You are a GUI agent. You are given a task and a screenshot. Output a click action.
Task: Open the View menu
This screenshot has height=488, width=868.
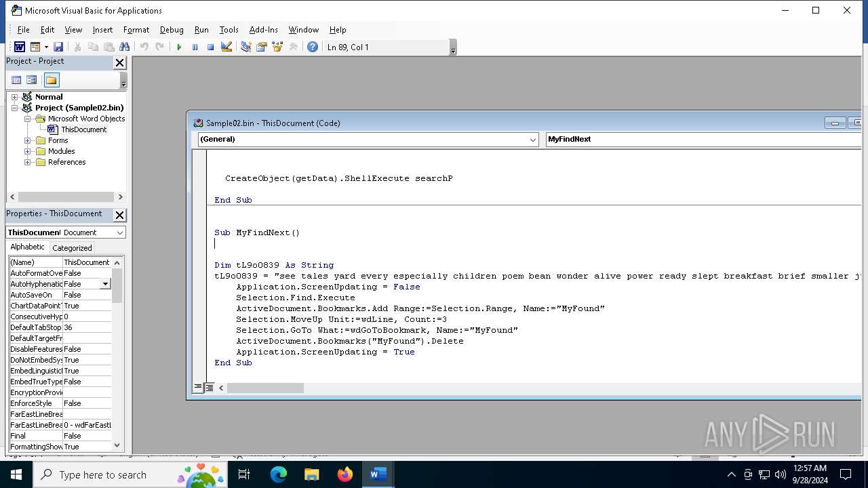(73, 30)
